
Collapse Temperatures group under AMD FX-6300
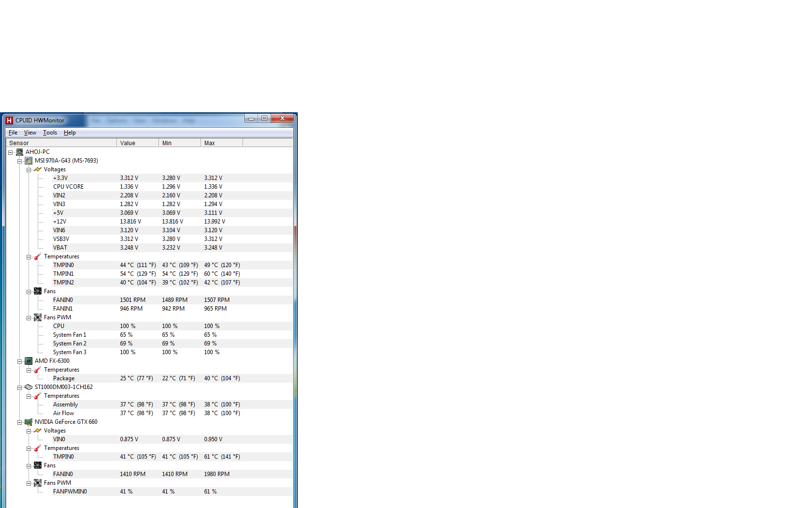[29, 370]
